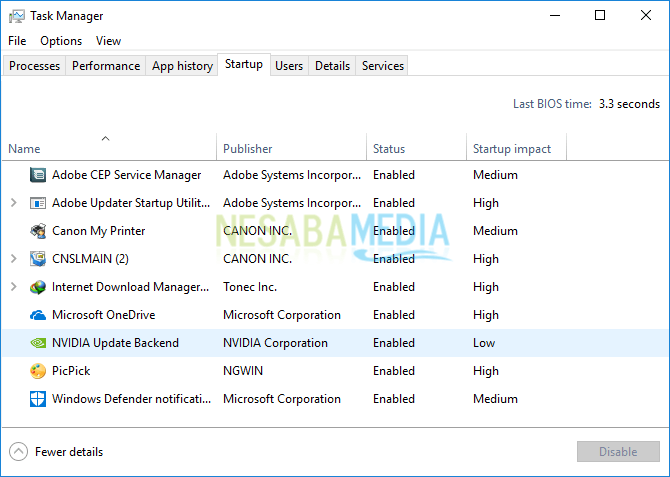Click the NGWIN publisher cell
Viewport: 670px width, 477px height.
click(x=243, y=371)
